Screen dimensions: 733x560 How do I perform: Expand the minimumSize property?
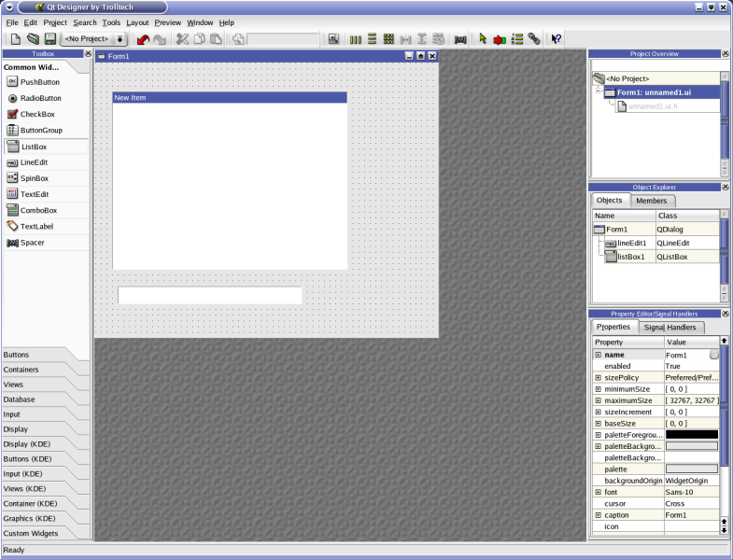598,389
